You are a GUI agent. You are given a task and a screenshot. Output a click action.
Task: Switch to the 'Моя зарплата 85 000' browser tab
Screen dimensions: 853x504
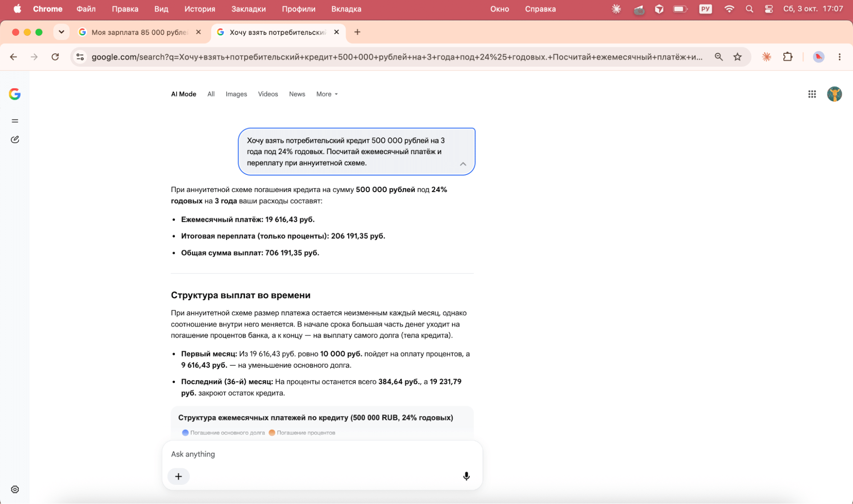[x=140, y=32]
